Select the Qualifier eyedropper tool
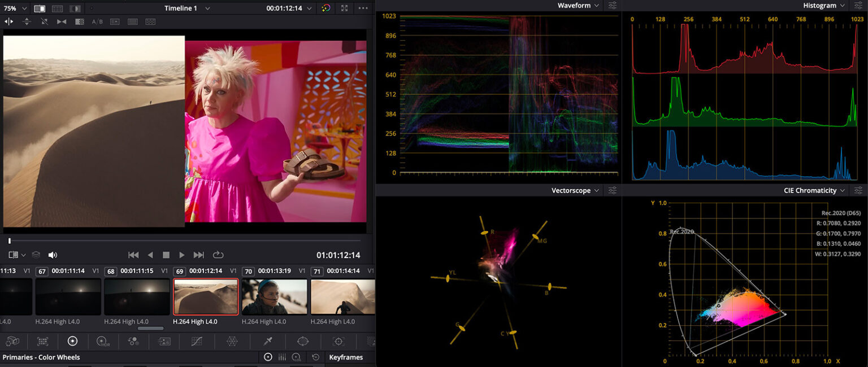Image resolution: width=868 pixels, height=367 pixels. coord(268,341)
